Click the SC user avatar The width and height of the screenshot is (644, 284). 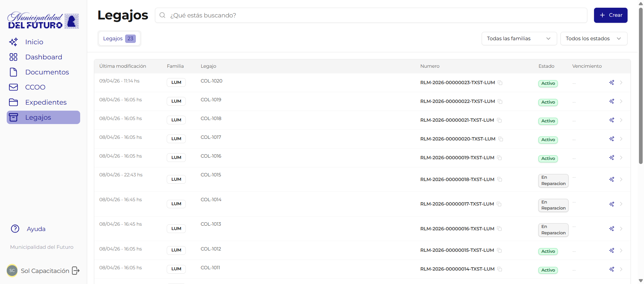(x=12, y=271)
